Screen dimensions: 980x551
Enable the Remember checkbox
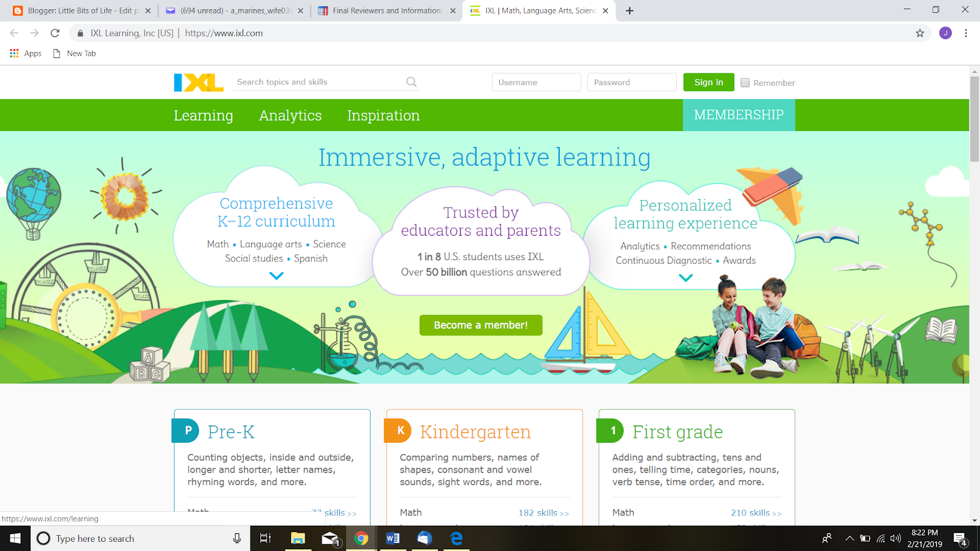point(745,82)
